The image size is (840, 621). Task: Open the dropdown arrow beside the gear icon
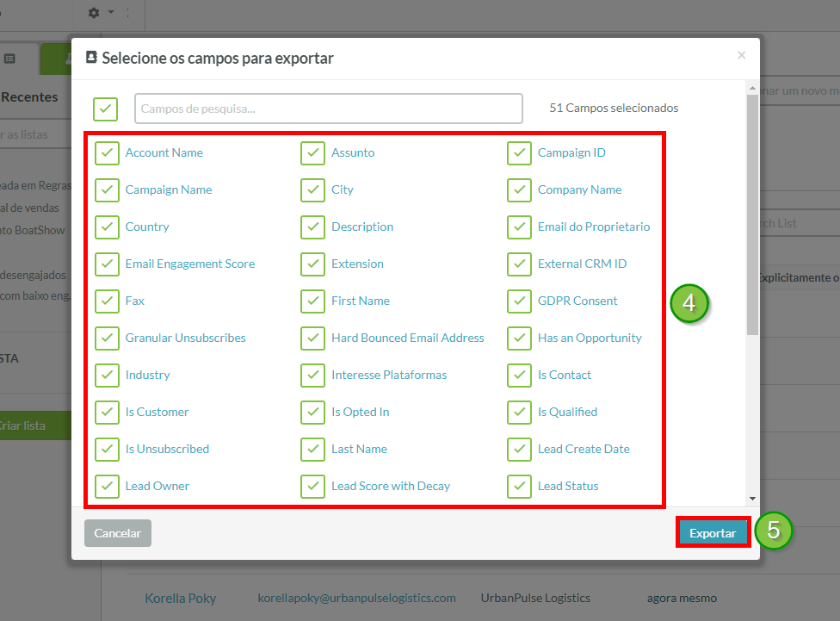click(111, 13)
